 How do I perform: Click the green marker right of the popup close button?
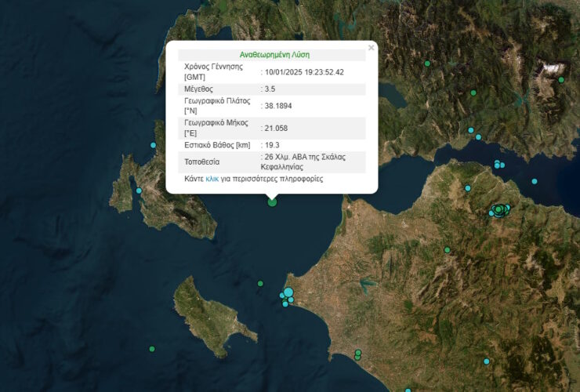(x=427, y=64)
